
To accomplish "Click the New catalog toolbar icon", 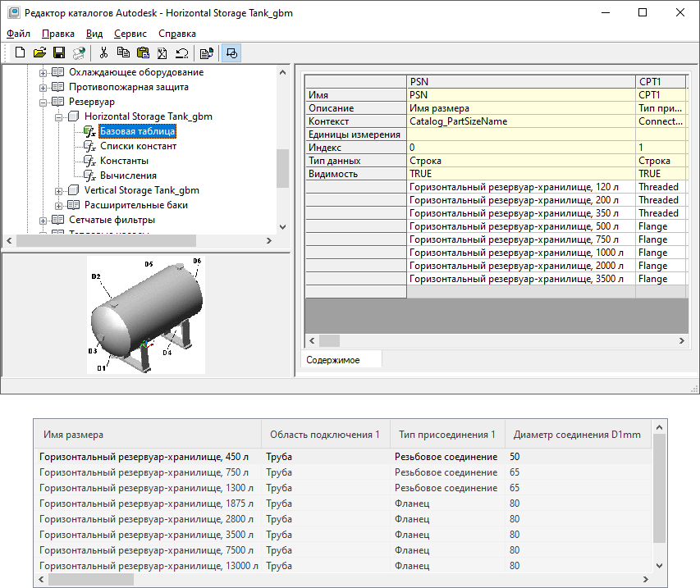I will coord(20,52).
